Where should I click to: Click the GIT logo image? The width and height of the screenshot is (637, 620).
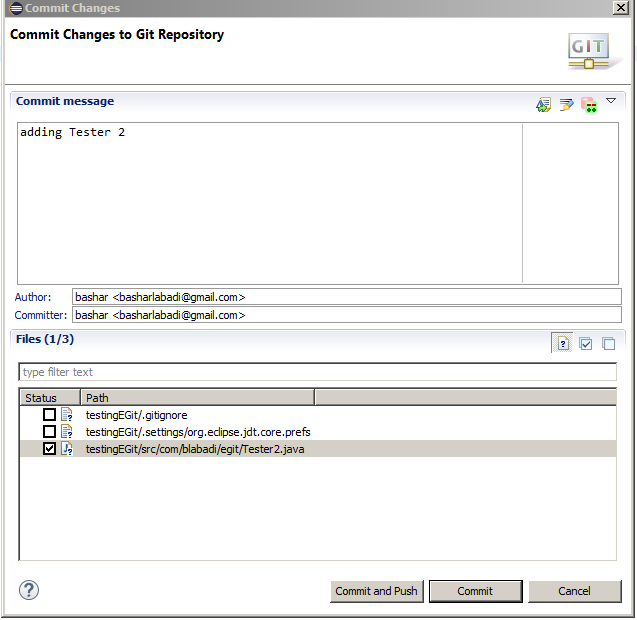[x=590, y=51]
